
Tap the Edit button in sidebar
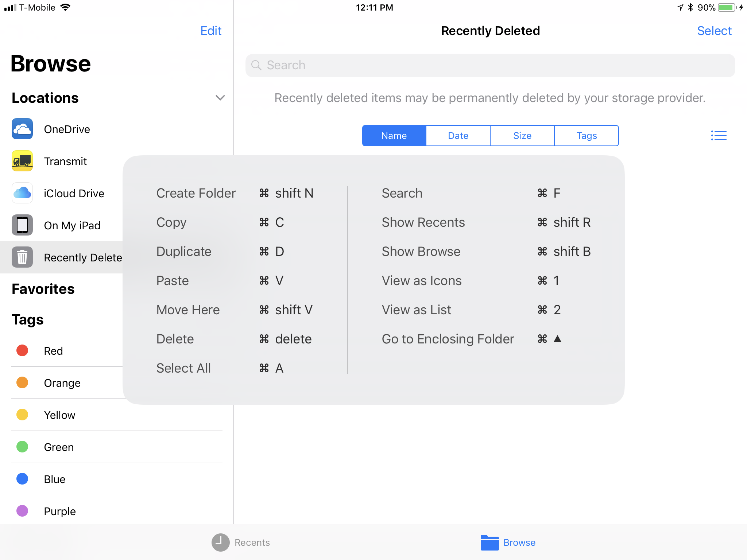211,31
